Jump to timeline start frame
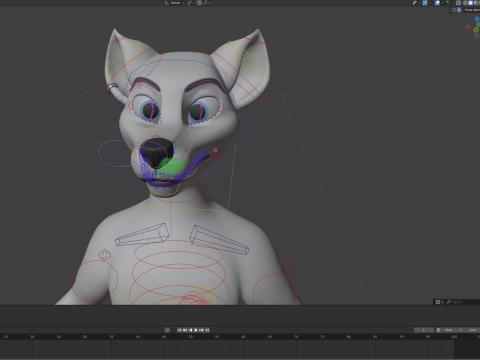Viewport: 480px width, 360px height. click(180, 330)
